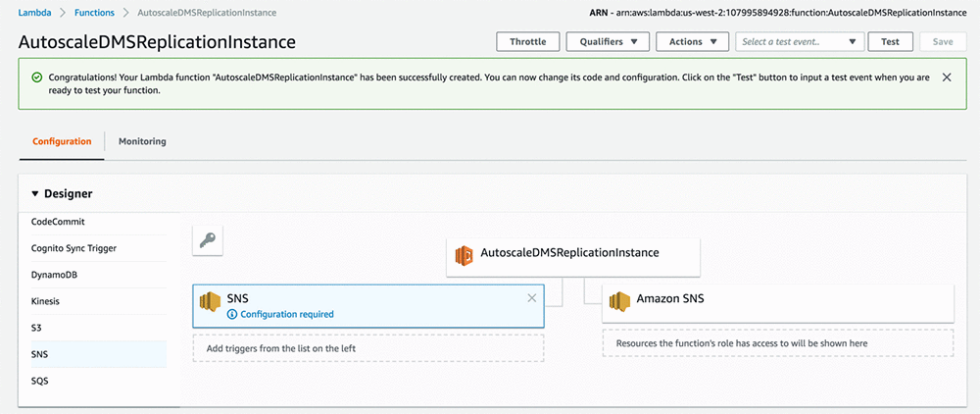Click the Amazon SNS resource icon
The image size is (980, 414).
point(619,302)
